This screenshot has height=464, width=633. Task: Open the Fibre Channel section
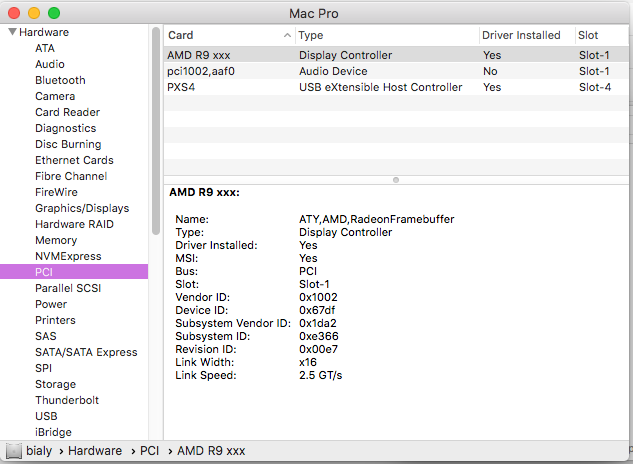(x=71, y=176)
